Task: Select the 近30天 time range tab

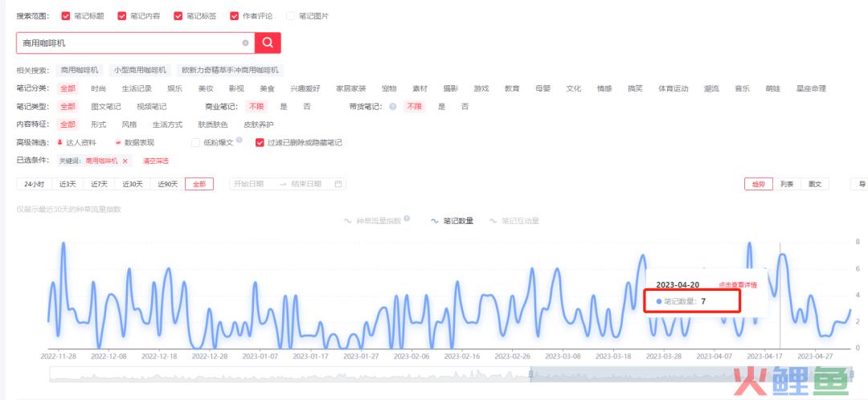Action: [x=133, y=184]
